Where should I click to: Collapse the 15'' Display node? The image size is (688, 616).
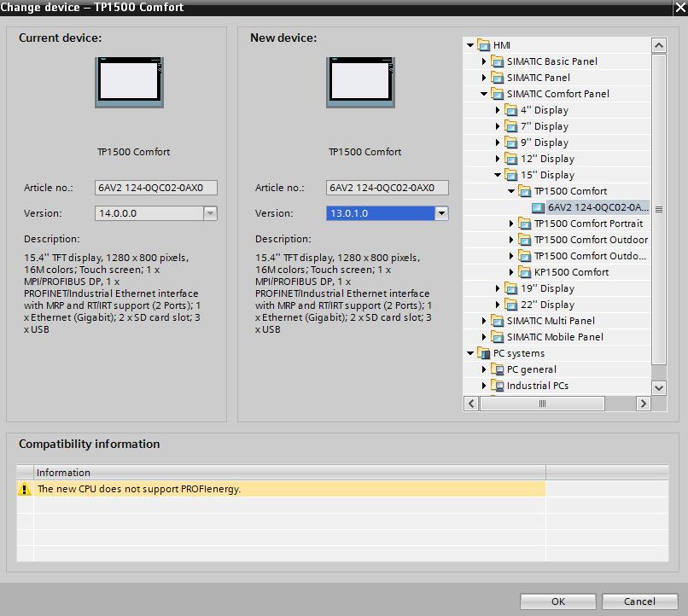point(498,175)
